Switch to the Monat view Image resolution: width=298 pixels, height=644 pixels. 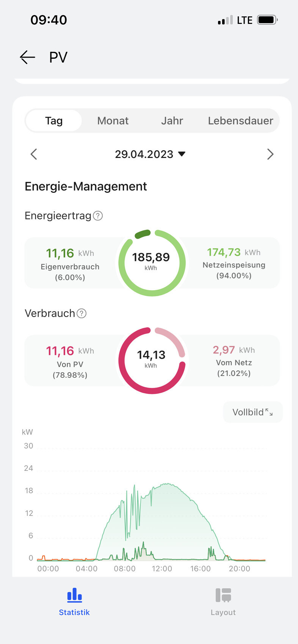tap(113, 121)
